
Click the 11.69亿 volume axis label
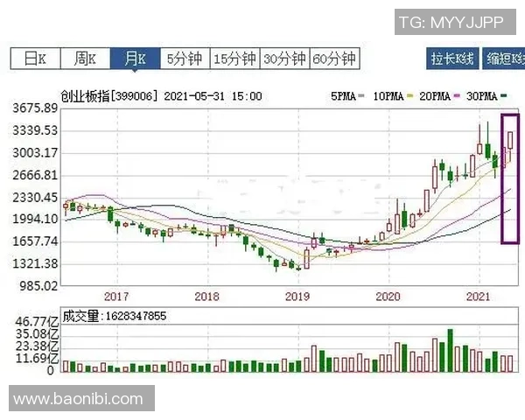click(37, 359)
